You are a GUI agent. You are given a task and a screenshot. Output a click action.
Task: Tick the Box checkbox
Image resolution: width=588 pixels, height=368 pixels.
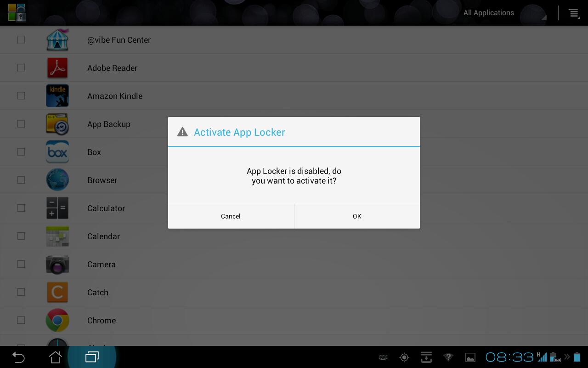click(x=21, y=152)
